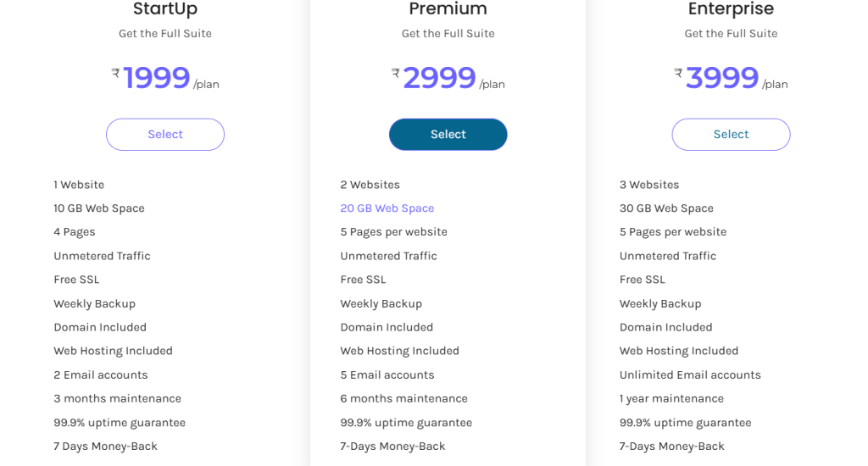Click the 1 Website feature line
The height and width of the screenshot is (466, 868).
pos(79,185)
